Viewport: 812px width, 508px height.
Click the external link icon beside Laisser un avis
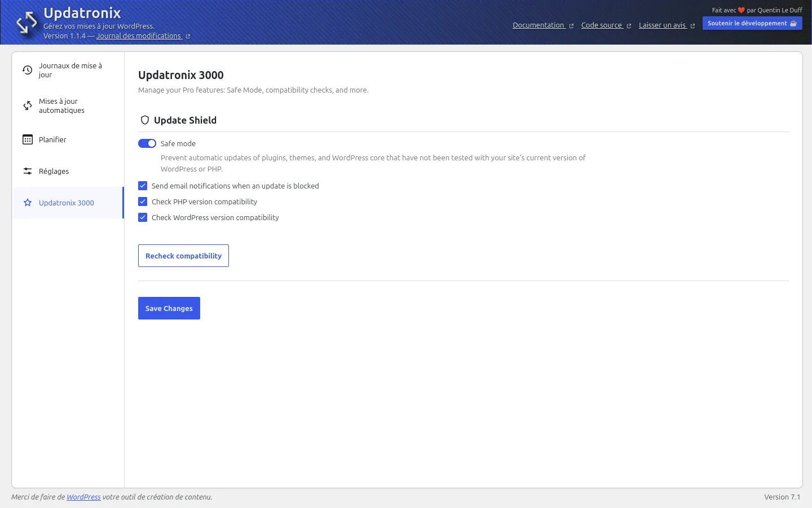tap(692, 26)
